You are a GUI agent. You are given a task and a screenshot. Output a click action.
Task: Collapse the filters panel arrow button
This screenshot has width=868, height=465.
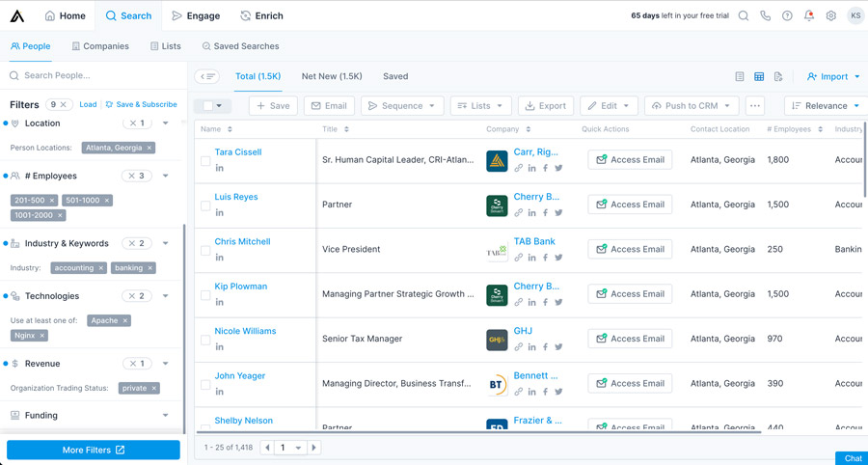pyautogui.click(x=206, y=76)
